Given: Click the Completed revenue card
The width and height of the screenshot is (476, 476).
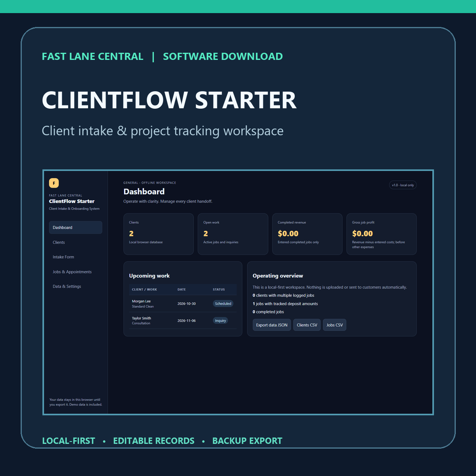Looking at the screenshot, I should [307, 234].
